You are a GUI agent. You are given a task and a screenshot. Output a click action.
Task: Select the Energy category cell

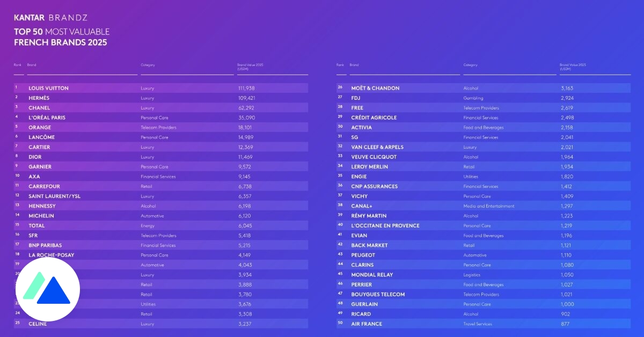tap(146, 226)
